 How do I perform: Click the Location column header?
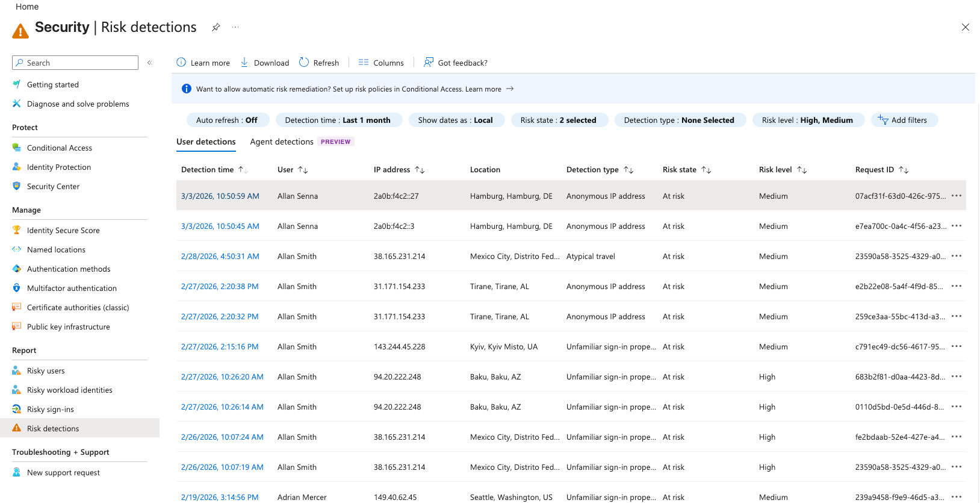click(485, 170)
